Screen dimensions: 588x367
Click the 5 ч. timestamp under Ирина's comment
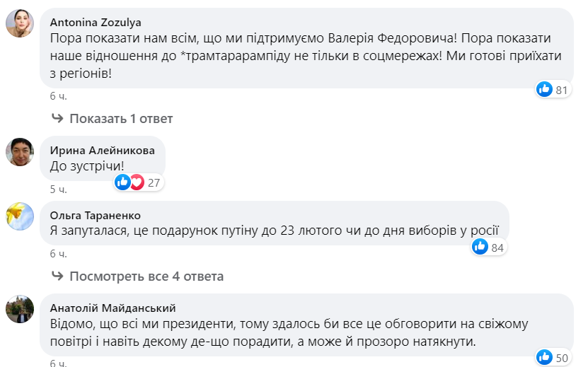coord(58,189)
